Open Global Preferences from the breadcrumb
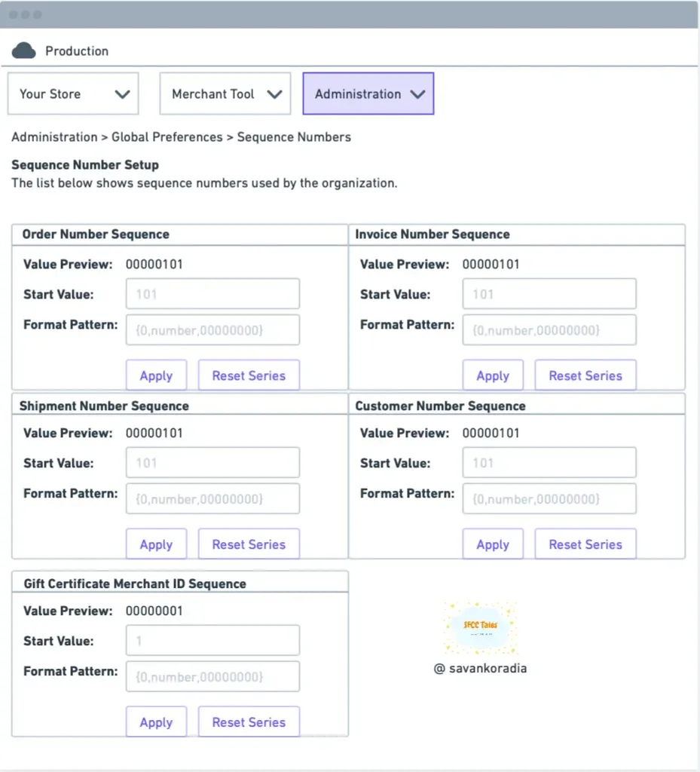The width and height of the screenshot is (700, 772). coord(165,136)
